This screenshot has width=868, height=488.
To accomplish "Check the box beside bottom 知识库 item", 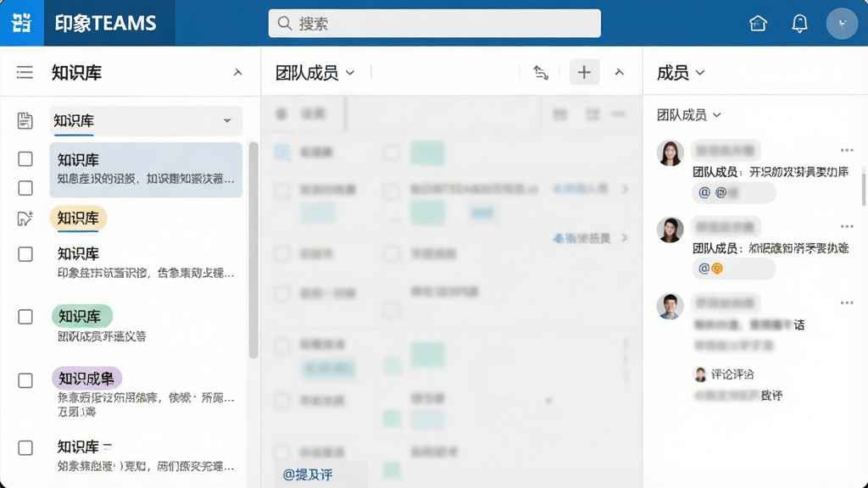I will tap(25, 447).
